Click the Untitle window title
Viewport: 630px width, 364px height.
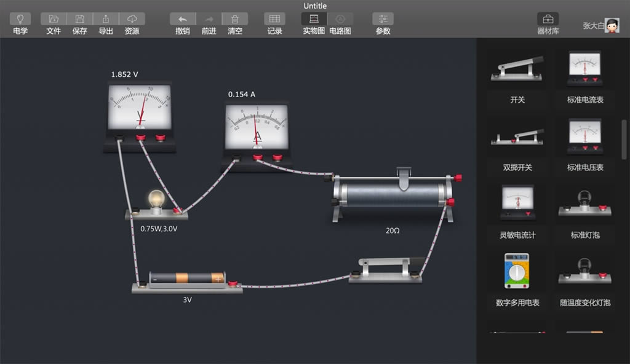315,6
